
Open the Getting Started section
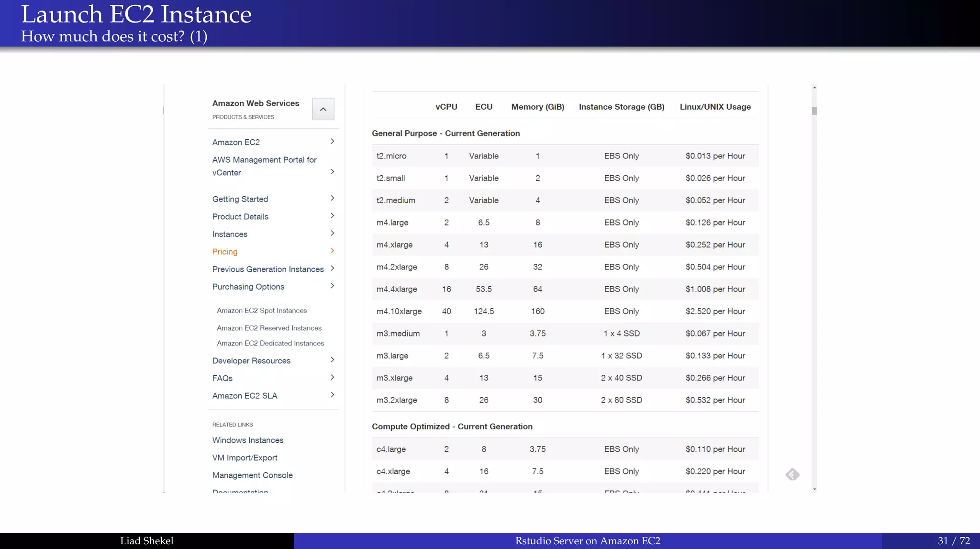240,199
